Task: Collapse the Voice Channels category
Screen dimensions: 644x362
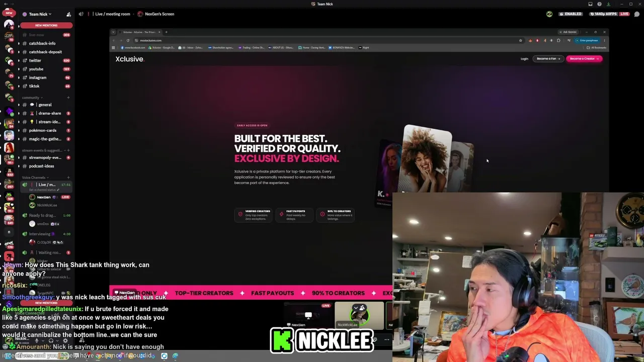Action: coord(35,177)
